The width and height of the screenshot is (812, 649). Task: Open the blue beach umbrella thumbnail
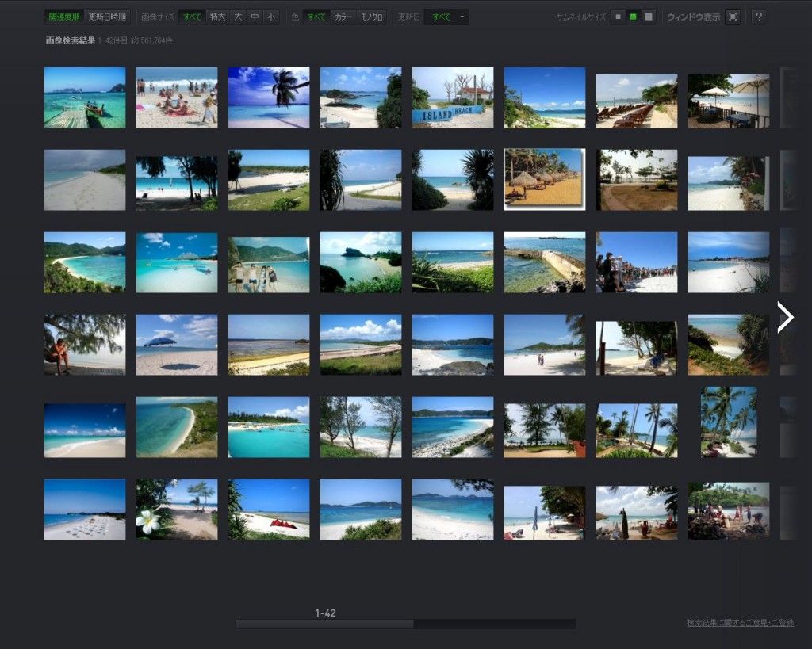(177, 345)
